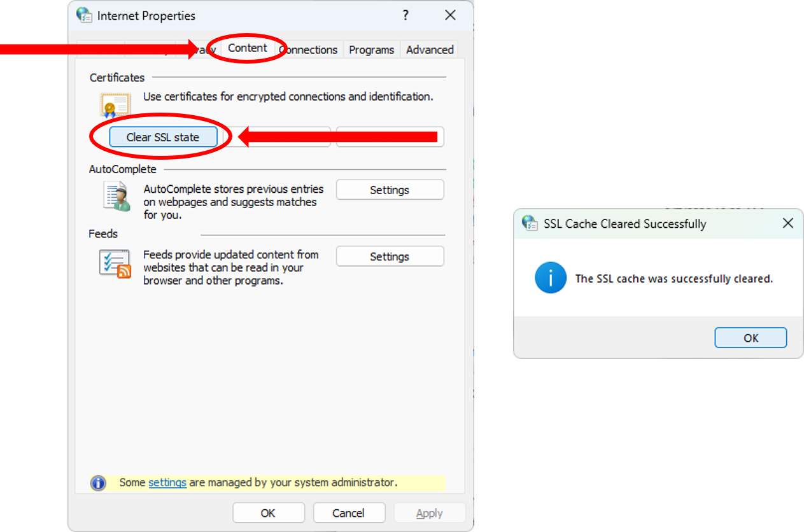Image resolution: width=804 pixels, height=532 pixels.
Task: Click the info icon in SSL cache dialog
Action: tap(551, 277)
